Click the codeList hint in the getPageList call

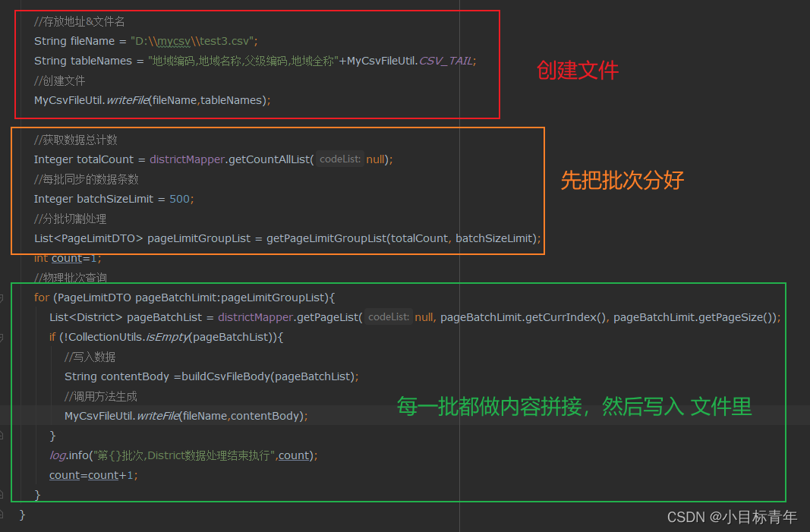[389, 317]
